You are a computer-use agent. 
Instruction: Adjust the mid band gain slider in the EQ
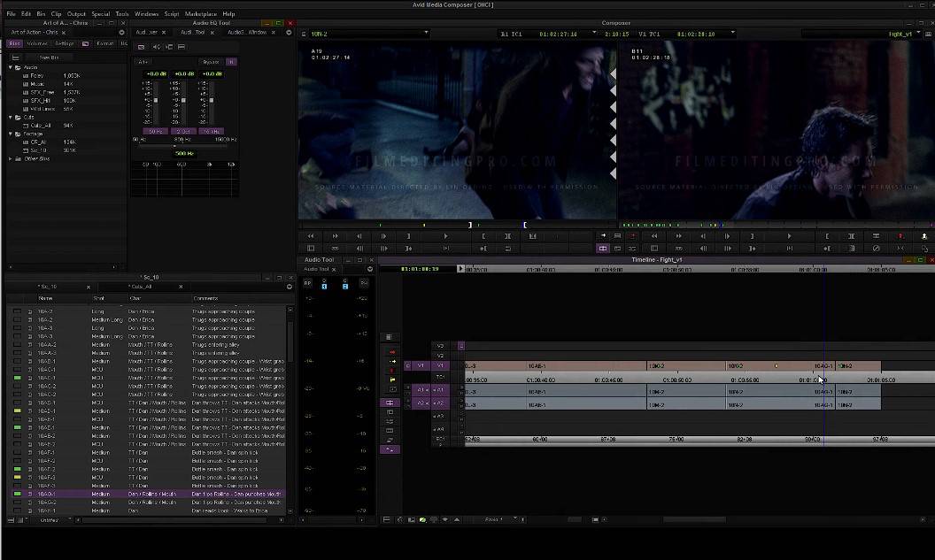(183, 100)
